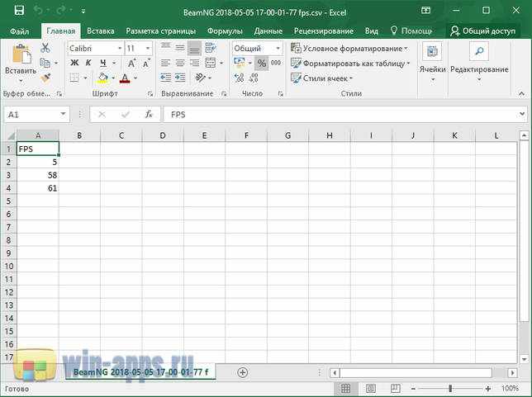
Task: Open the Разметка страницы tab
Action: 161,31
